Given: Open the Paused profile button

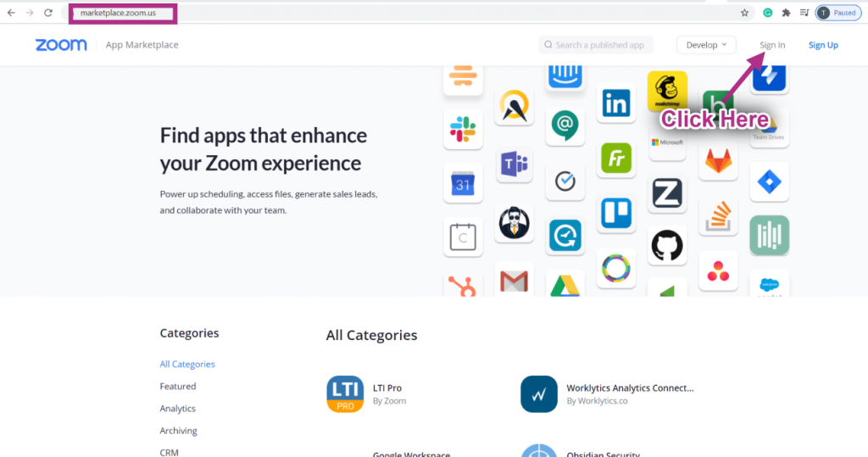Looking at the screenshot, I should point(838,13).
